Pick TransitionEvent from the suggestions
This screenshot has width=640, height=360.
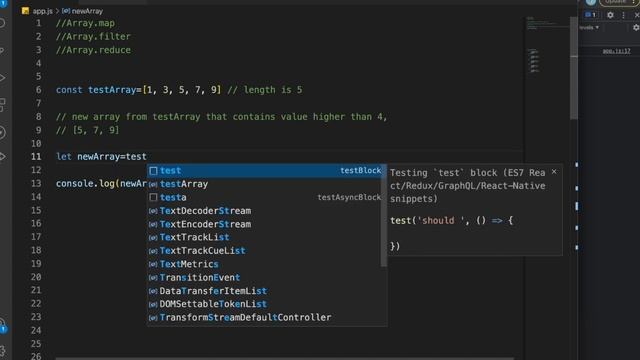point(264,278)
